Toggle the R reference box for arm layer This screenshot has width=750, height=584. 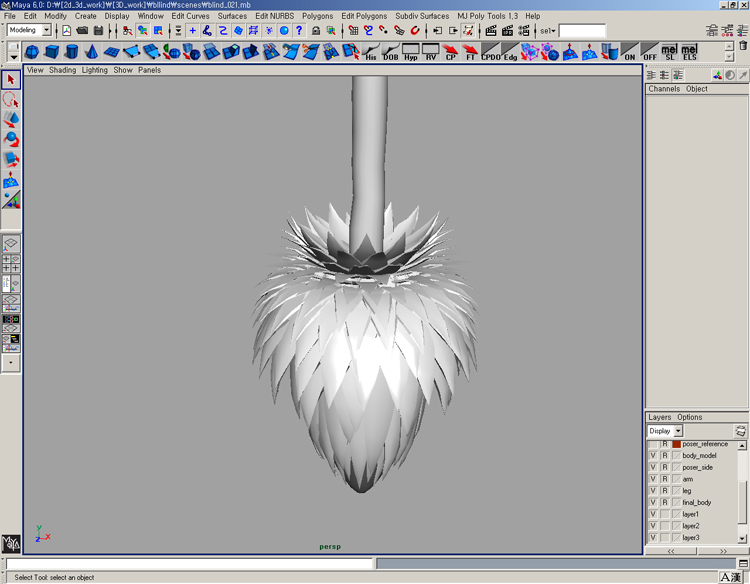pyautogui.click(x=664, y=479)
